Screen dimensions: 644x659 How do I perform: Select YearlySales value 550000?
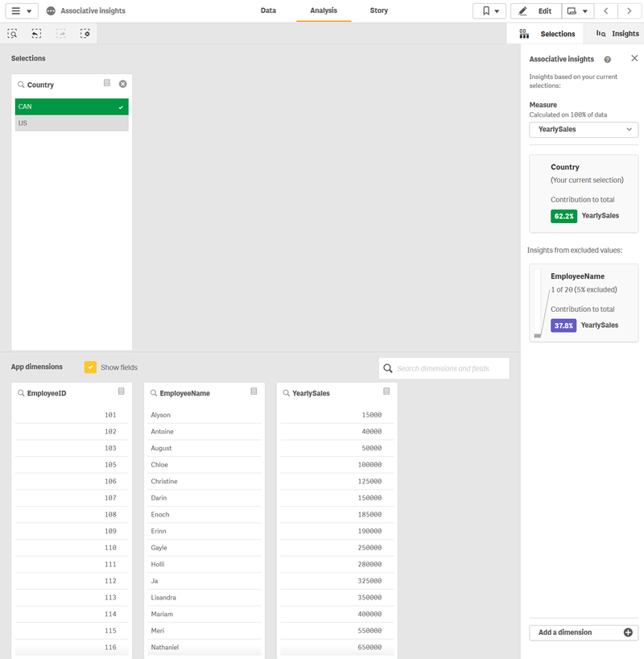pyautogui.click(x=337, y=631)
